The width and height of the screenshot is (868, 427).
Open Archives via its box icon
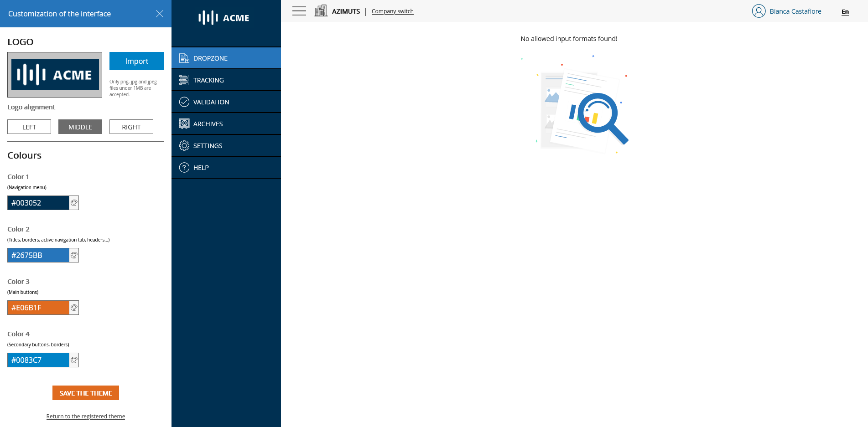click(x=184, y=123)
